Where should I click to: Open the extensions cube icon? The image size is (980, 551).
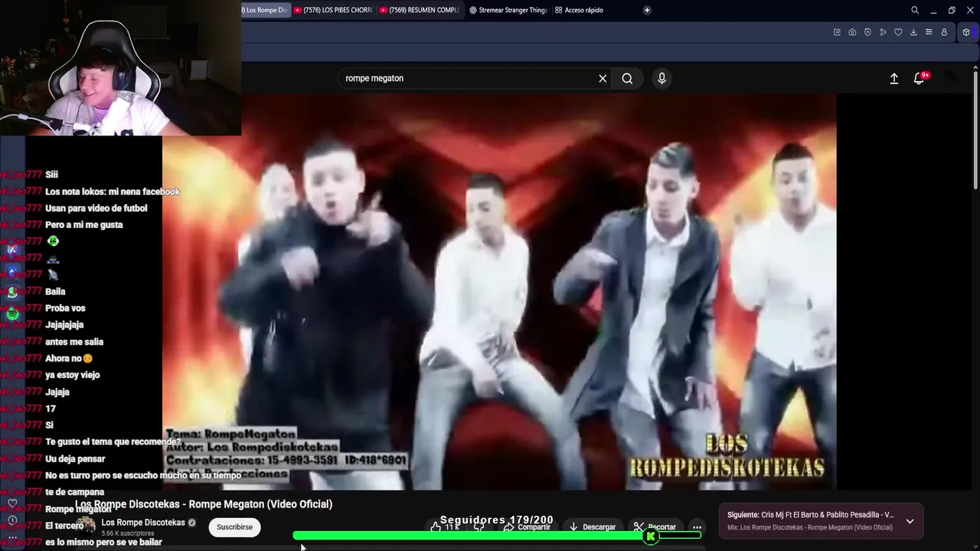click(966, 32)
